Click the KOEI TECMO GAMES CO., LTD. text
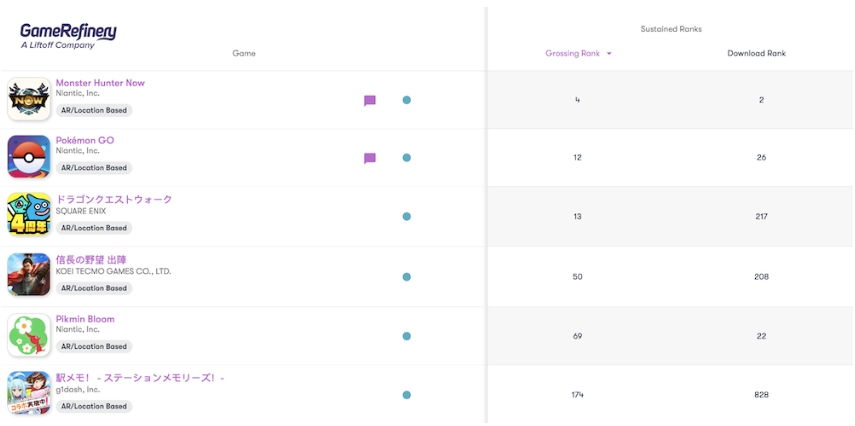This screenshot has height=426, width=855. pyautogui.click(x=113, y=271)
